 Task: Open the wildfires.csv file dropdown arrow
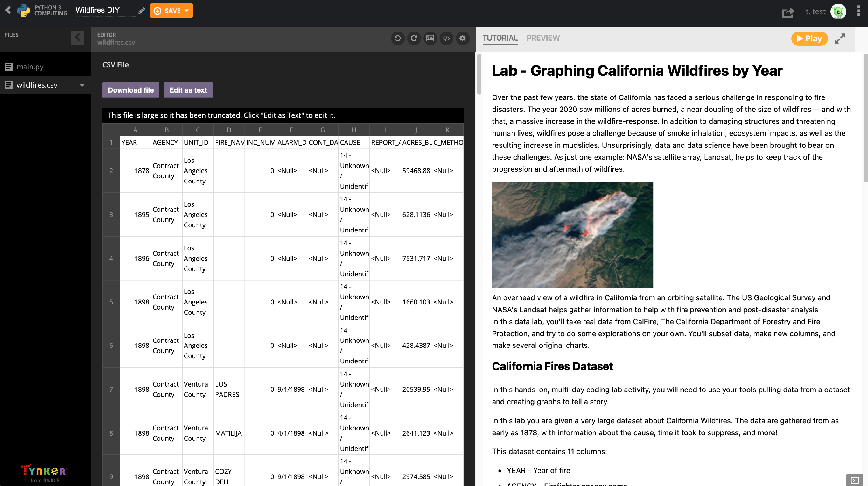(82, 85)
